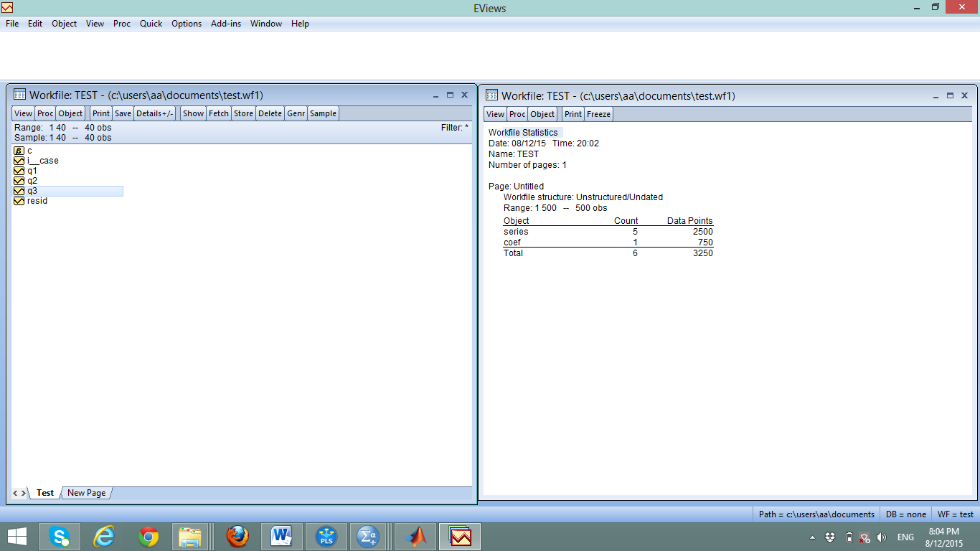Click Object in the left workfile window toolbar
The height and width of the screenshot is (551, 980).
(70, 113)
